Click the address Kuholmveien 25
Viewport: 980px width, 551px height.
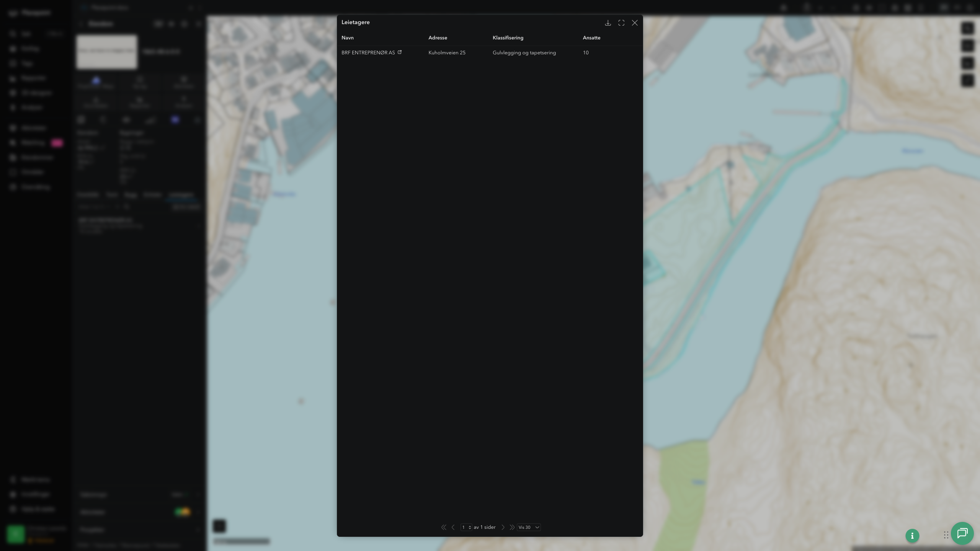tap(447, 53)
